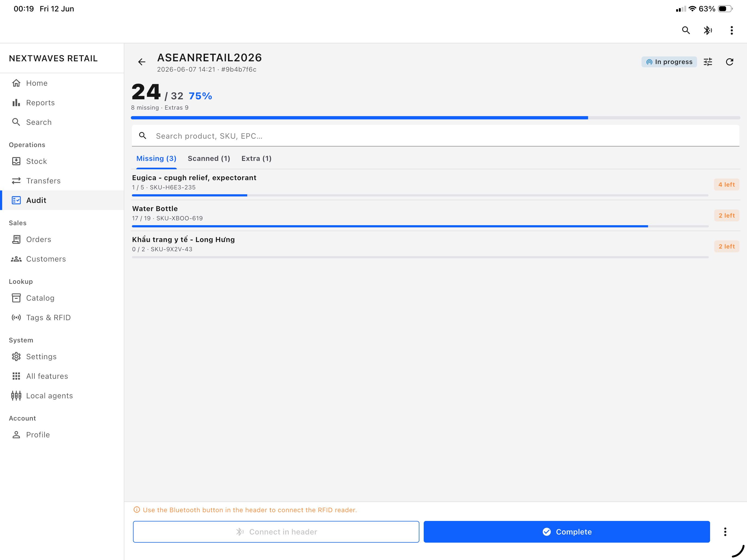Open the Eugica - cpugh relief item
Viewport: 747px width, 560px height.
click(x=435, y=185)
